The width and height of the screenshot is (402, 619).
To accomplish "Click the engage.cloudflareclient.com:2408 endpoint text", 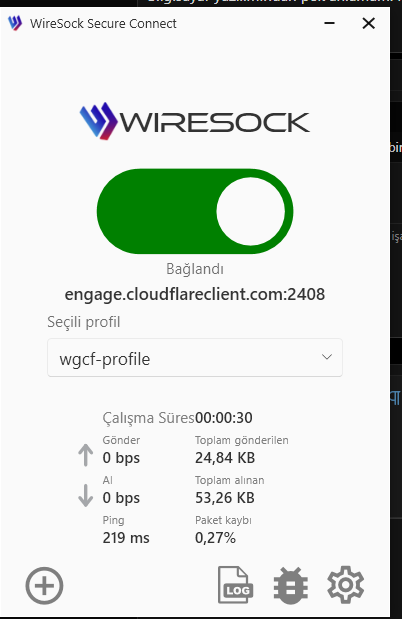I will point(195,294).
